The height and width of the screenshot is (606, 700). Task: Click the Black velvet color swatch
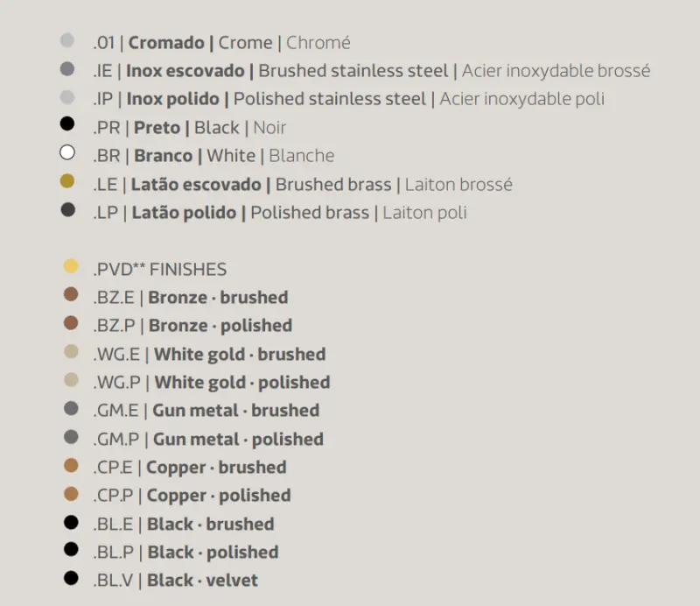(71, 578)
